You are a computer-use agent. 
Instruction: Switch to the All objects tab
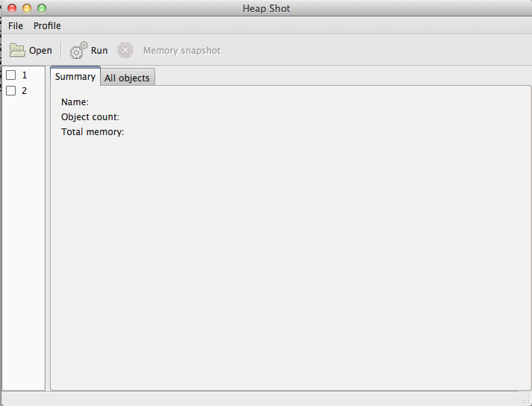tap(127, 78)
